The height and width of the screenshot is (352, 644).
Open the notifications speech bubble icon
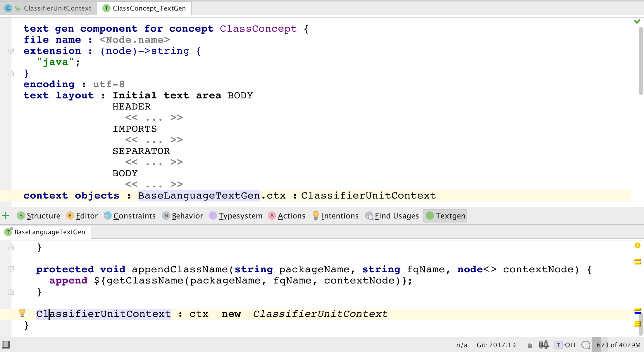pos(586,345)
